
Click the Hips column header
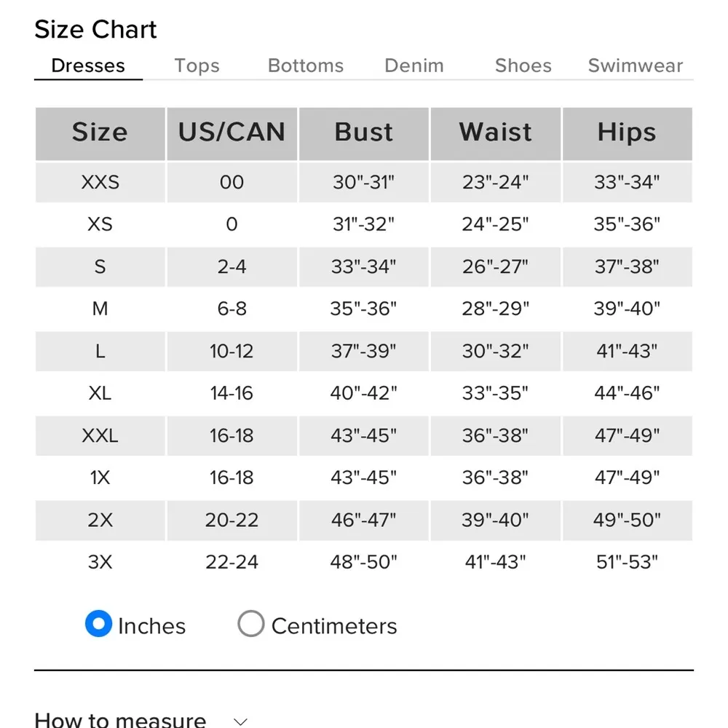click(x=627, y=132)
